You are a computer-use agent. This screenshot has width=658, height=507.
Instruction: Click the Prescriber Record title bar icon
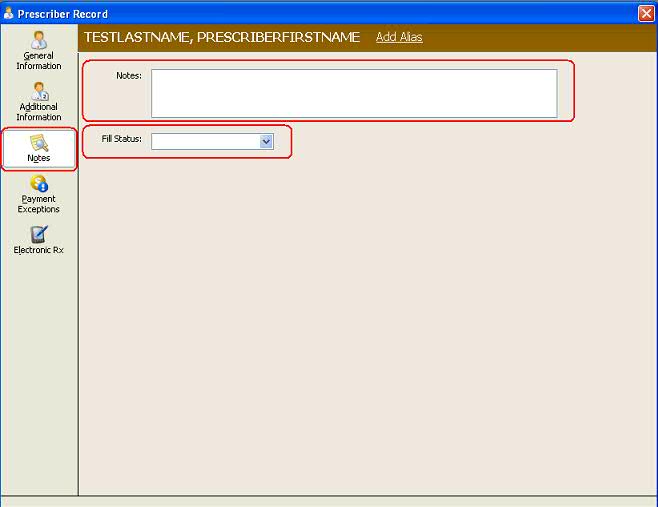8,13
